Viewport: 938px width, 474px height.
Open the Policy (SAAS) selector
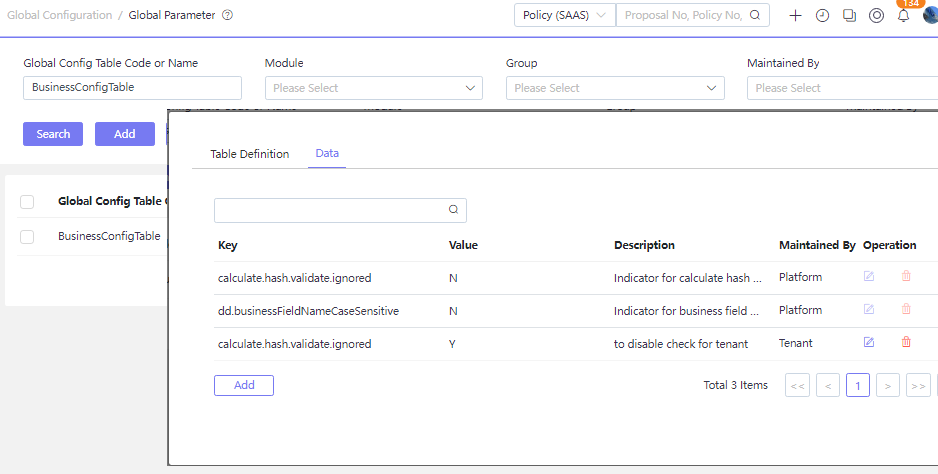pyautogui.click(x=564, y=16)
